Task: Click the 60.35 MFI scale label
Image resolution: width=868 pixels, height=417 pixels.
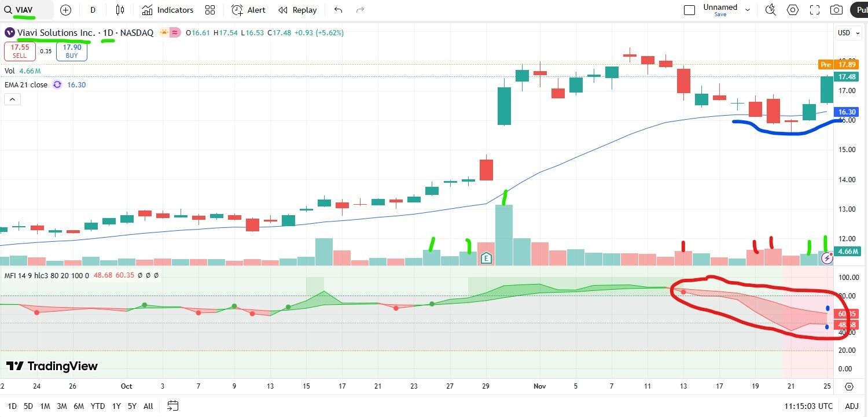Action: (x=847, y=313)
